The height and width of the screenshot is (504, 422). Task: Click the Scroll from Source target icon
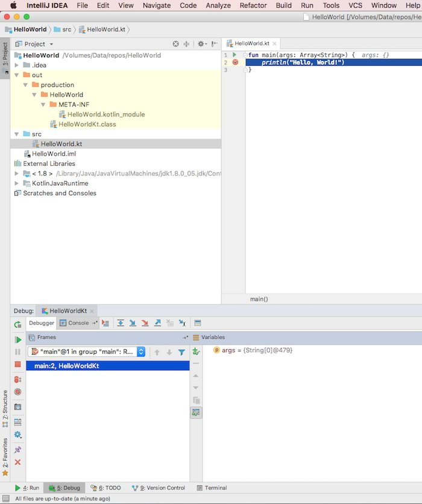click(x=175, y=44)
